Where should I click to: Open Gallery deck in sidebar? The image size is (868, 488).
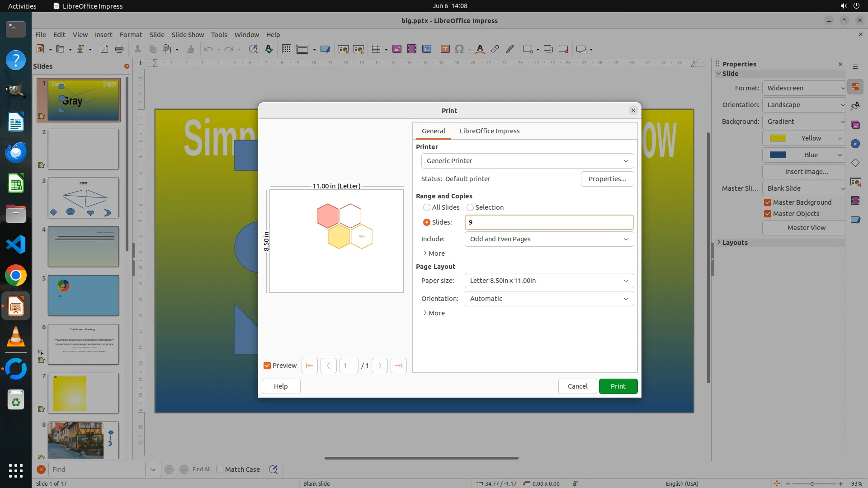tap(855, 125)
